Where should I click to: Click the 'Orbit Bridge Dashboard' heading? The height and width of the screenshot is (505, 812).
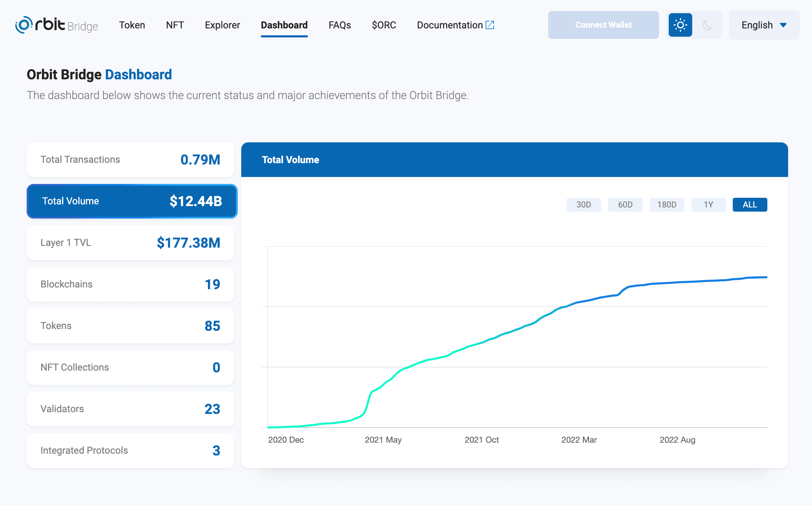tap(99, 74)
